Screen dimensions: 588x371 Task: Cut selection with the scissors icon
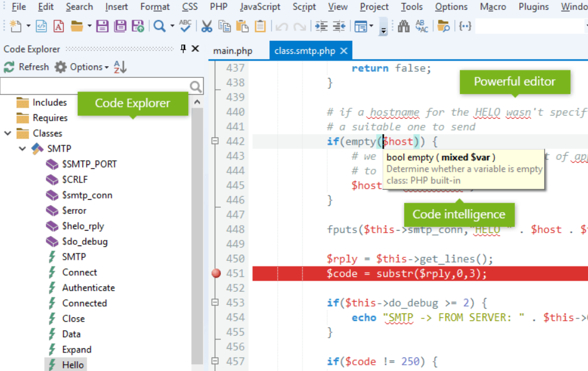[206, 26]
